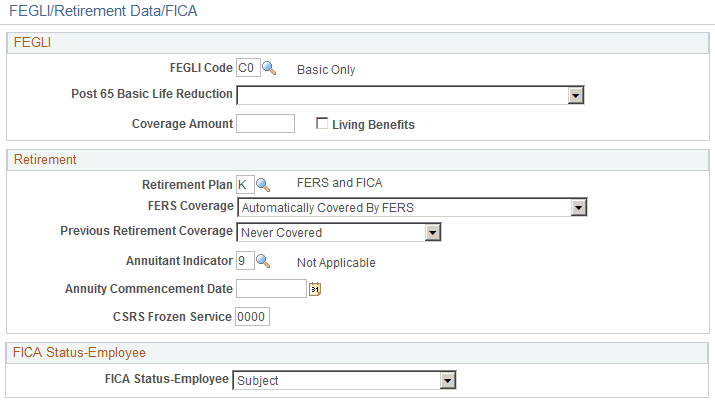Click the FEGLI Code input field

click(x=247, y=69)
